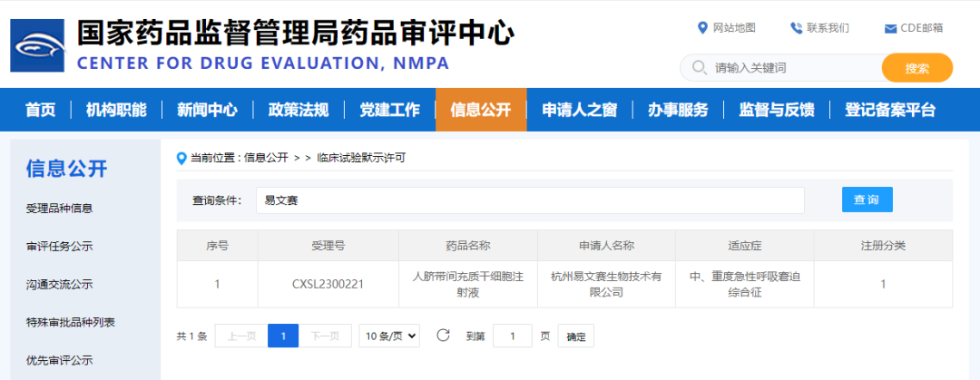Screen dimensions: 980x380
Task: Click the 申请人 cell 杭州易文赛生物技术有限公司
Action: pos(606,284)
